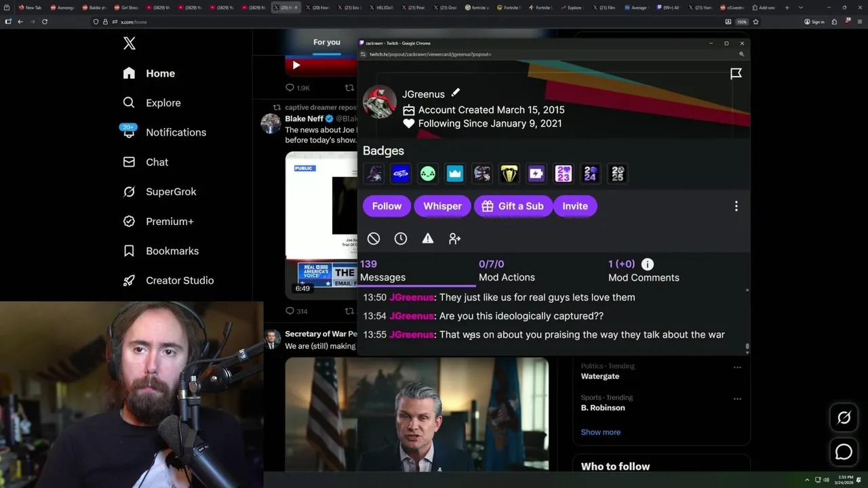868x488 pixels.
Task: Click the info icon beside Mod Comments count
Action: point(648,264)
